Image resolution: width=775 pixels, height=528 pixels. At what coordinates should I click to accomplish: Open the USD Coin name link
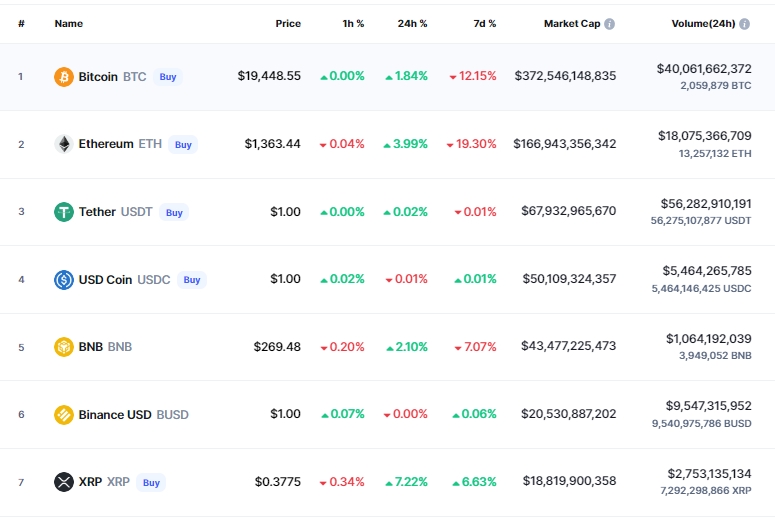coord(105,280)
